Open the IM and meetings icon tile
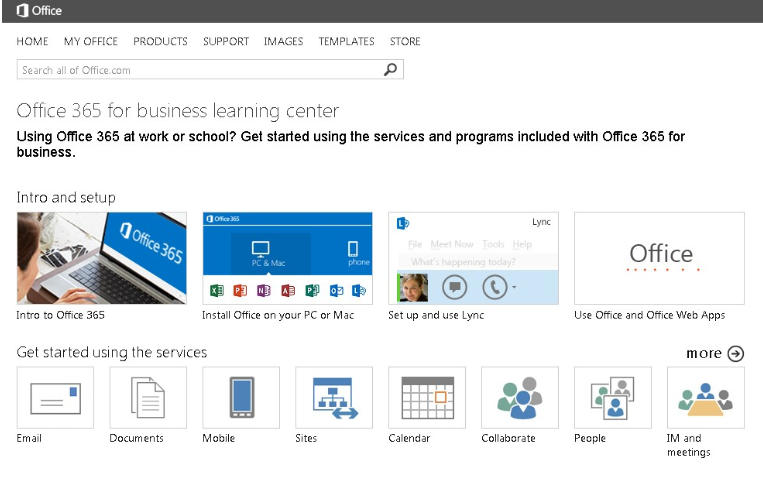This screenshot has width=763, height=479. point(706,398)
